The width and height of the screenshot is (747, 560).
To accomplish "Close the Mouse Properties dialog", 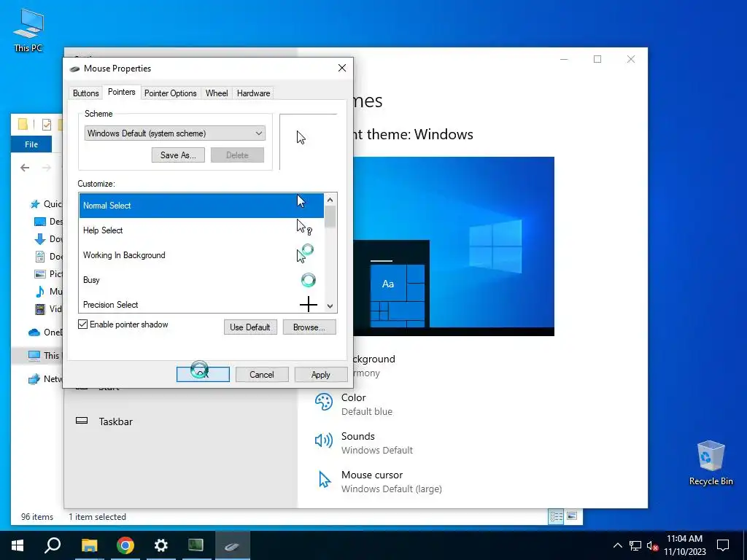I will tap(342, 68).
